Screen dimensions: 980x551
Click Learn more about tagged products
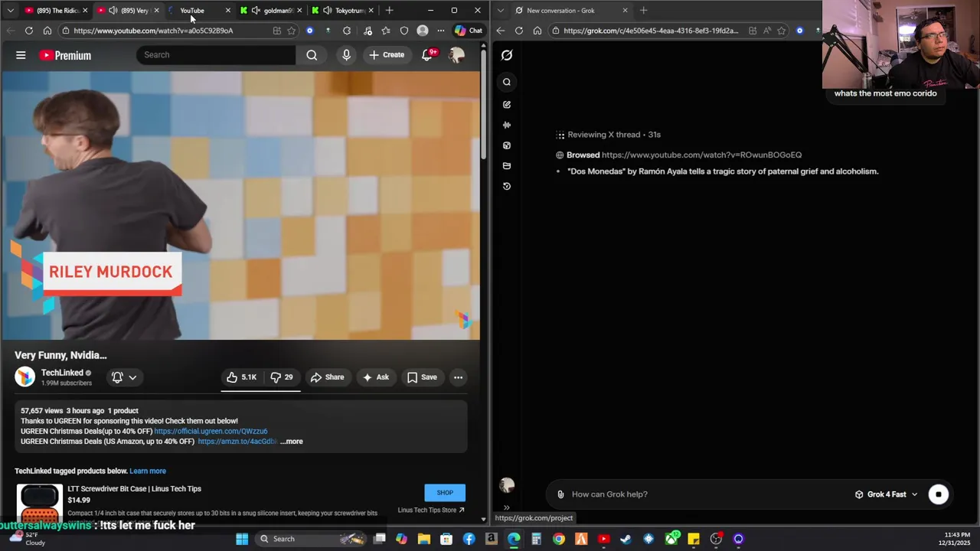(148, 471)
